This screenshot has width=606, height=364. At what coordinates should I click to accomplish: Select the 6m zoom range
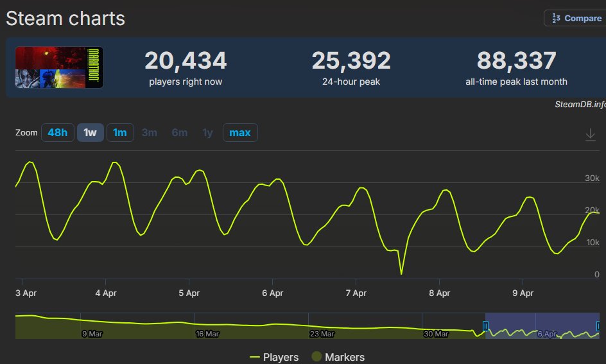pyautogui.click(x=179, y=132)
